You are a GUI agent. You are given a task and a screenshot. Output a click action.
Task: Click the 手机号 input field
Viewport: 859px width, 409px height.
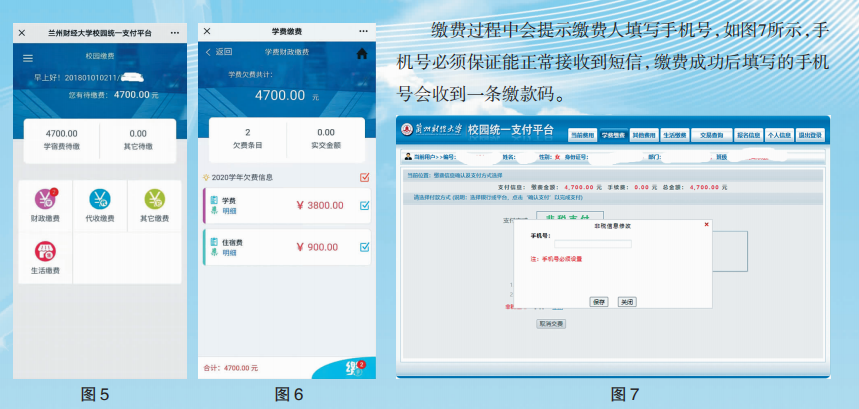point(592,244)
